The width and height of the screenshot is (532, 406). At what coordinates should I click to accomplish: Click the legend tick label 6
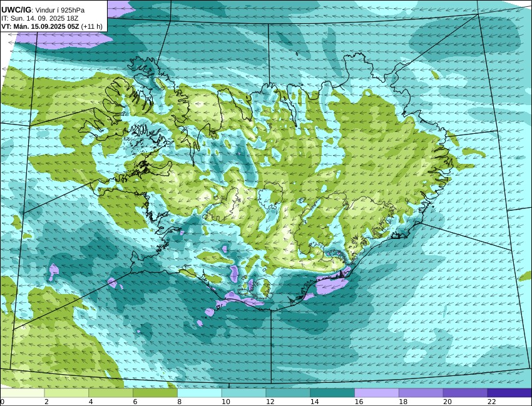(135, 402)
